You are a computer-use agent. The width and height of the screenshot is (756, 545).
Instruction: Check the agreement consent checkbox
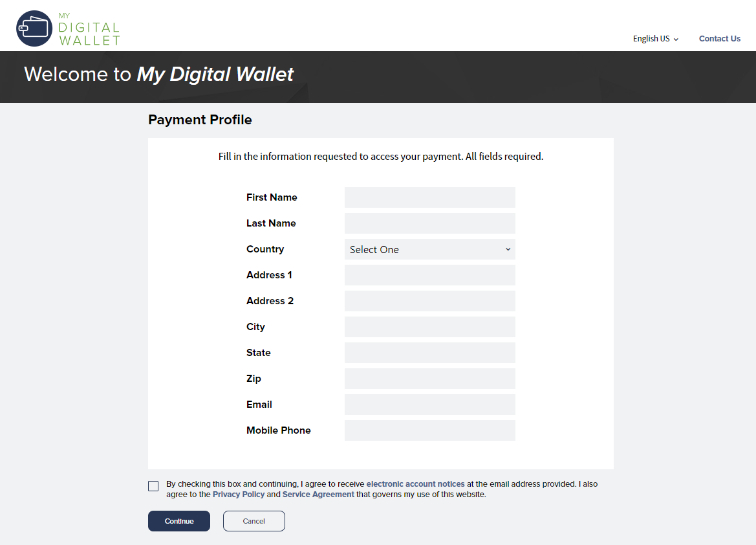tap(153, 486)
